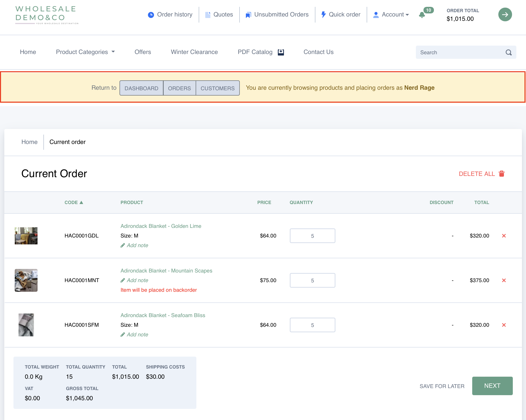Expand the Product Categories menu
The height and width of the screenshot is (420, 526).
[85, 52]
